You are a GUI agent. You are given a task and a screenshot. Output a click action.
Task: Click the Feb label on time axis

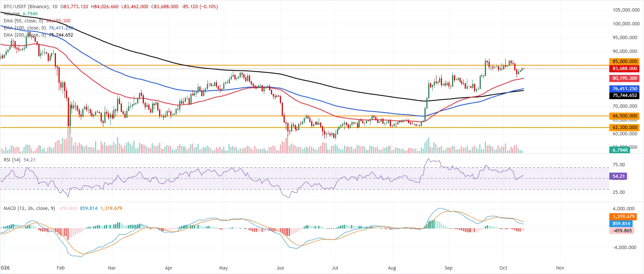point(61,268)
